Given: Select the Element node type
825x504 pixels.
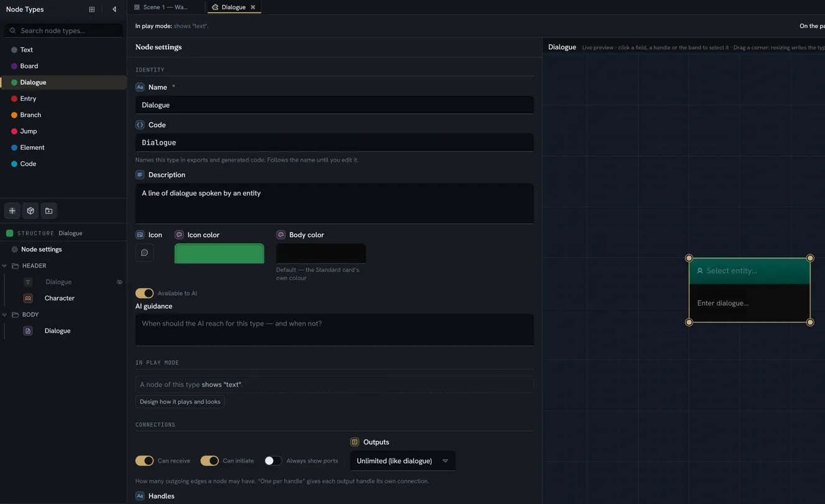Looking at the screenshot, I should [x=63, y=147].
